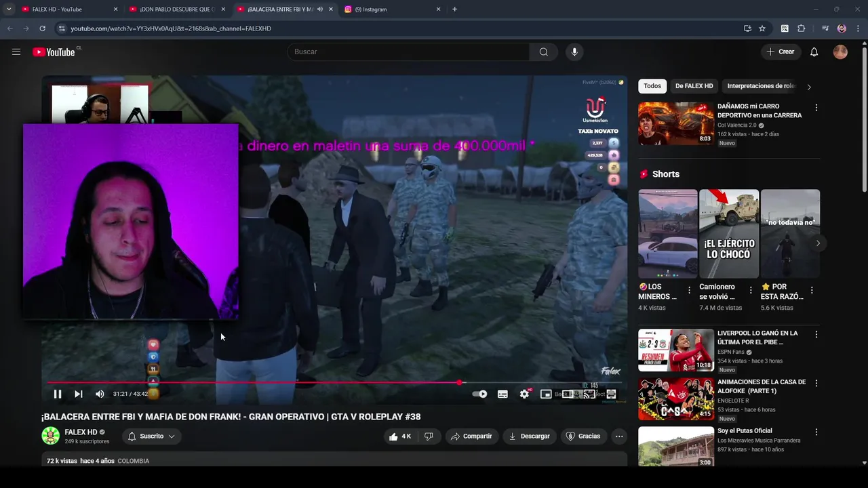Viewport: 868px width, 488px height.
Task: Open the YouTube guide hamburger menu
Action: pyautogui.click(x=16, y=52)
